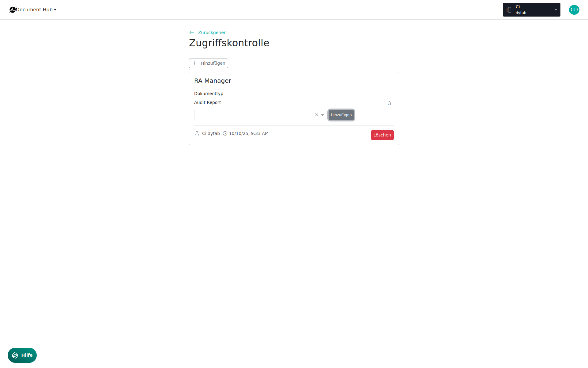588x368 pixels.
Task: Focus the document type input field
Action: pos(254,115)
